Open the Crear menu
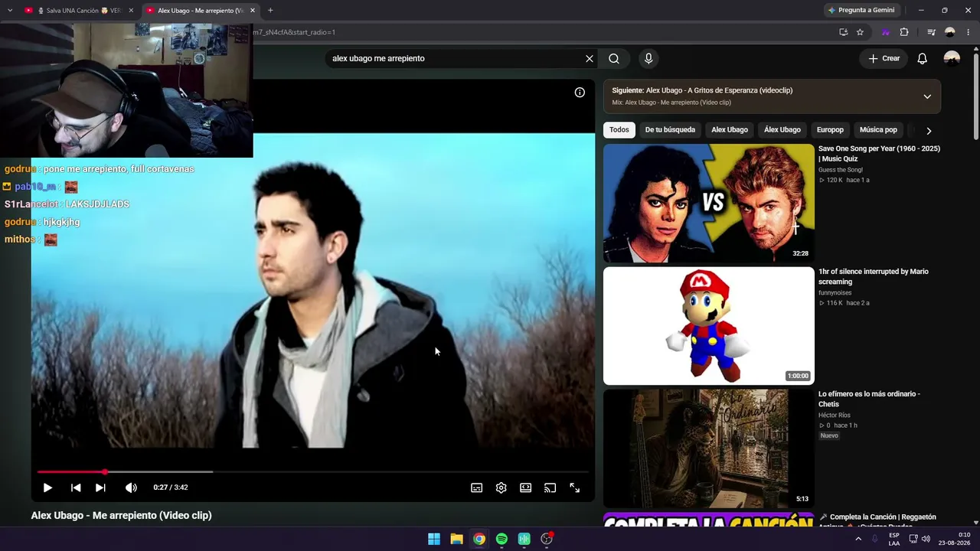 (884, 58)
